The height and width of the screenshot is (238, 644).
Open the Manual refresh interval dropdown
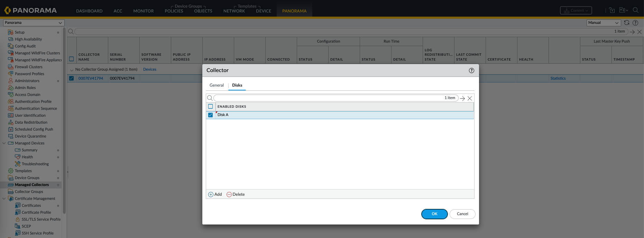(604, 23)
